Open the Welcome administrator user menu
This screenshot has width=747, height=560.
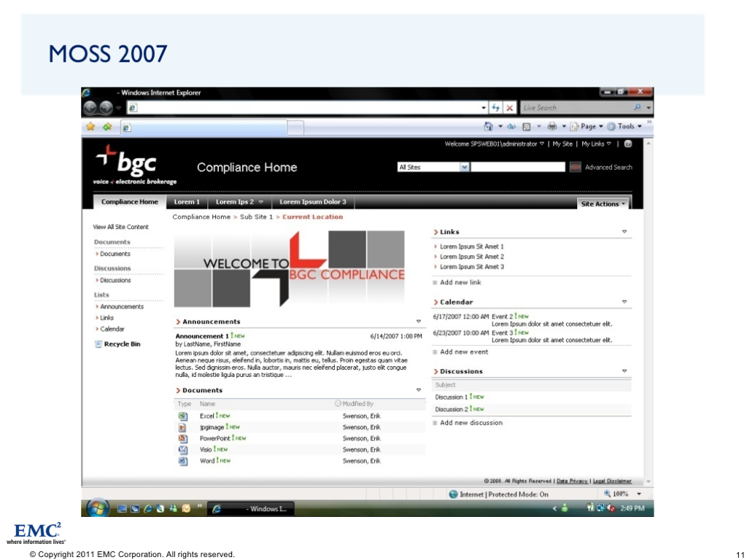(494, 144)
